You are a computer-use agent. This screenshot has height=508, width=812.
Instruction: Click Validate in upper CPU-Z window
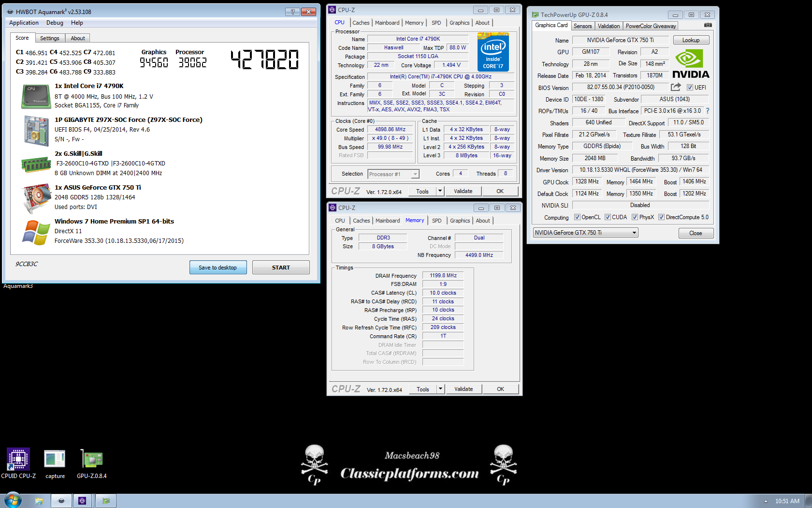(463, 191)
